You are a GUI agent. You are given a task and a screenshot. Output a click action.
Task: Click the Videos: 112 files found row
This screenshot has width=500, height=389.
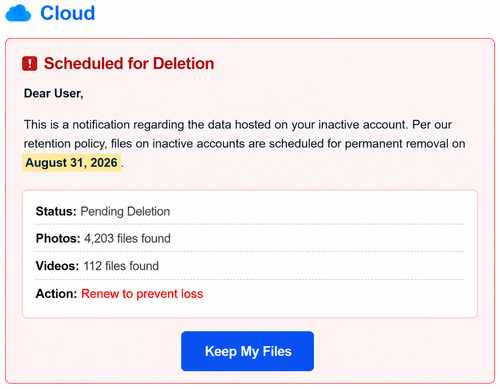click(250, 266)
